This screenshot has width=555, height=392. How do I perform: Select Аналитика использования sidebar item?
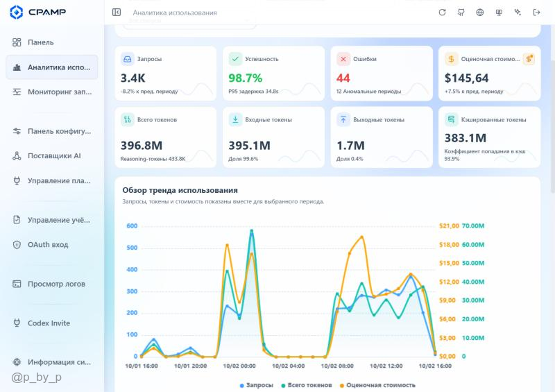52,67
